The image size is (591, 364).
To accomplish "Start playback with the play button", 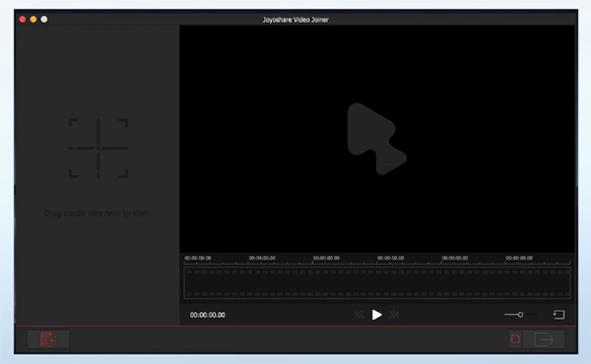I will click(376, 315).
